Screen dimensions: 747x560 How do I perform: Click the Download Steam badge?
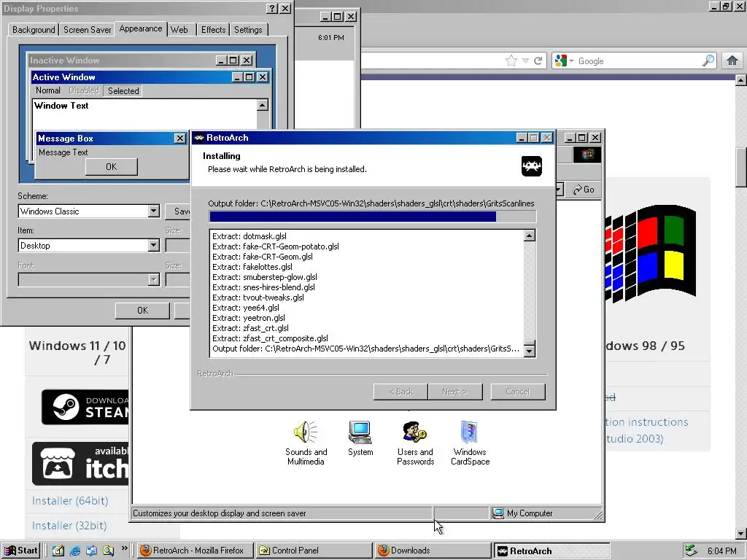point(85,407)
